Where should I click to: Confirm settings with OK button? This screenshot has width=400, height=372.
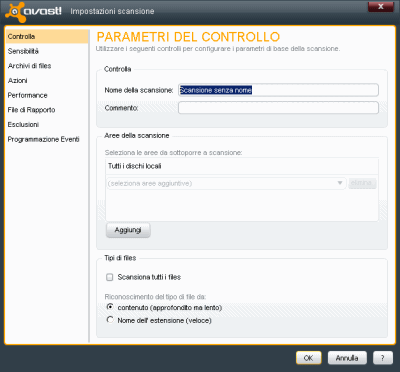click(x=309, y=358)
